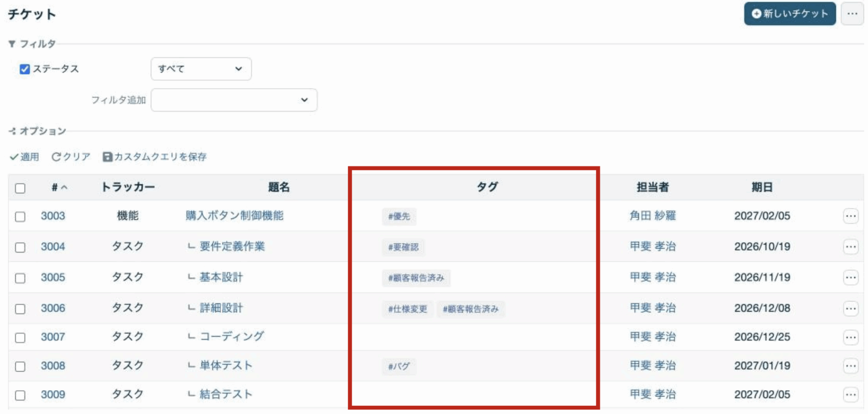The height and width of the screenshot is (414, 868).
Task: Click the #バグ tag badge
Action: (x=399, y=367)
